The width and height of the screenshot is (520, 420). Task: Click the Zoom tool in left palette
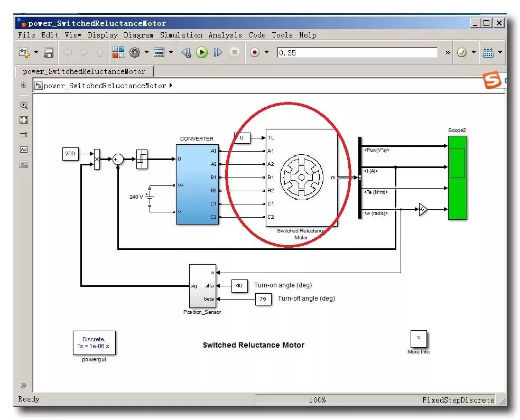point(24,105)
